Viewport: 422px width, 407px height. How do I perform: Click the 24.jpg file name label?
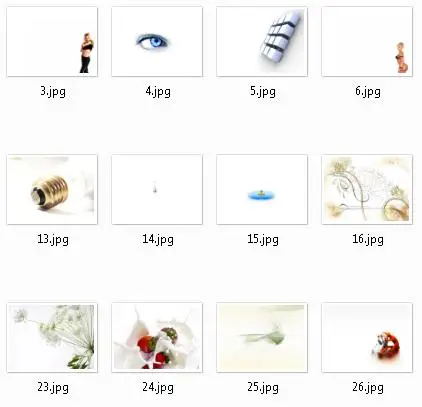[158, 387]
